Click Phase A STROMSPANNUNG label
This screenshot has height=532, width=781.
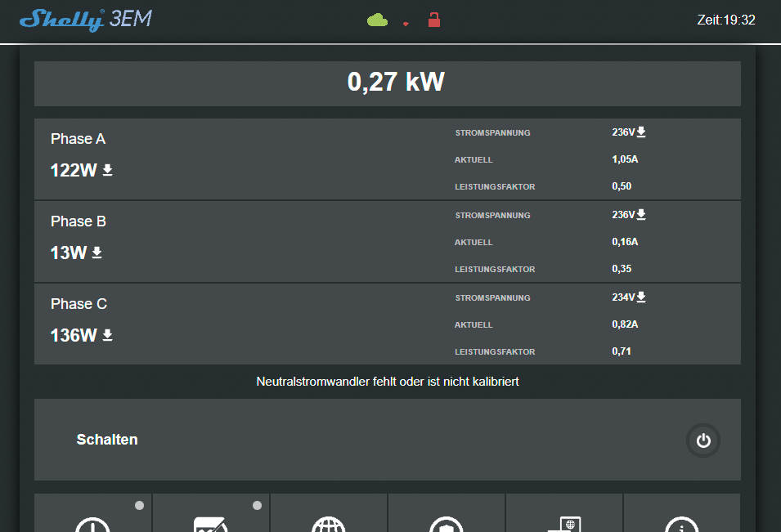pyautogui.click(x=492, y=133)
